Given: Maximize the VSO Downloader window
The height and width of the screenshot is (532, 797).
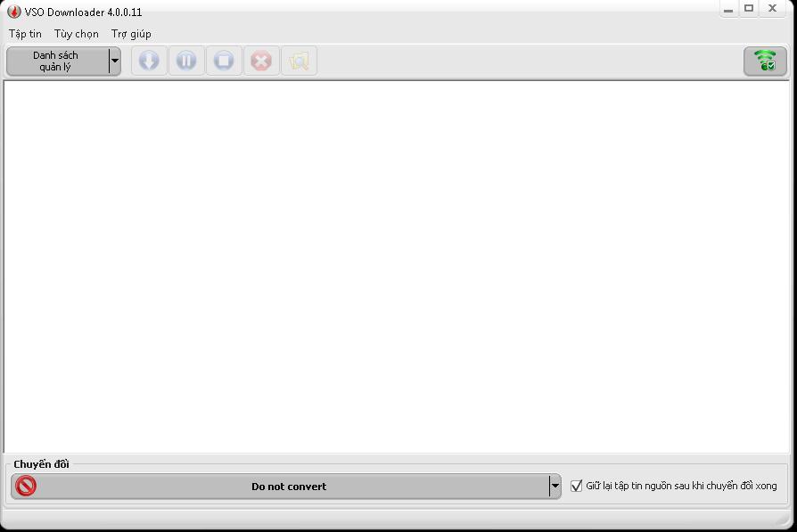Looking at the screenshot, I should (749, 9).
